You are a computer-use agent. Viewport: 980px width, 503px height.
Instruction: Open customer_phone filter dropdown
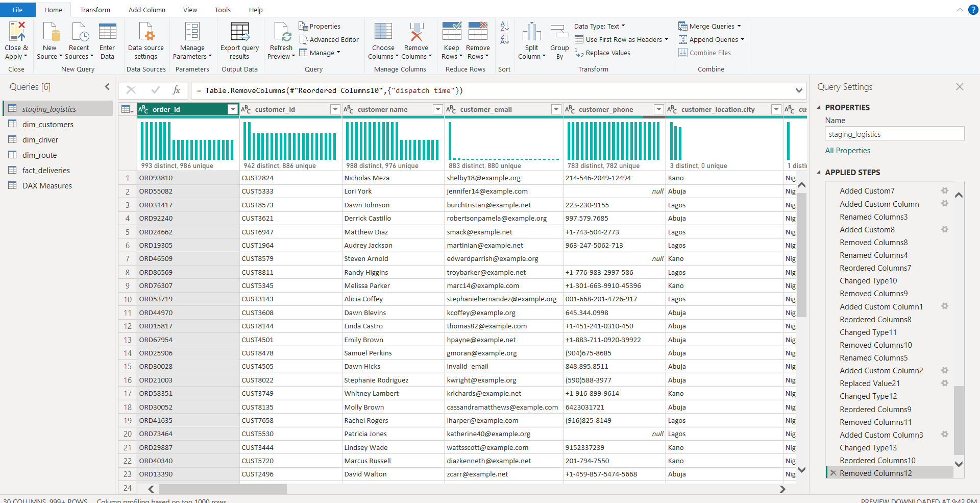point(659,109)
